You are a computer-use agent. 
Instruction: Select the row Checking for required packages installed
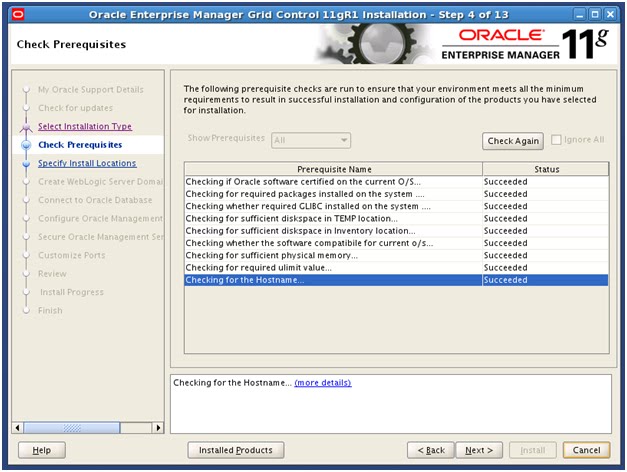tap(396, 194)
